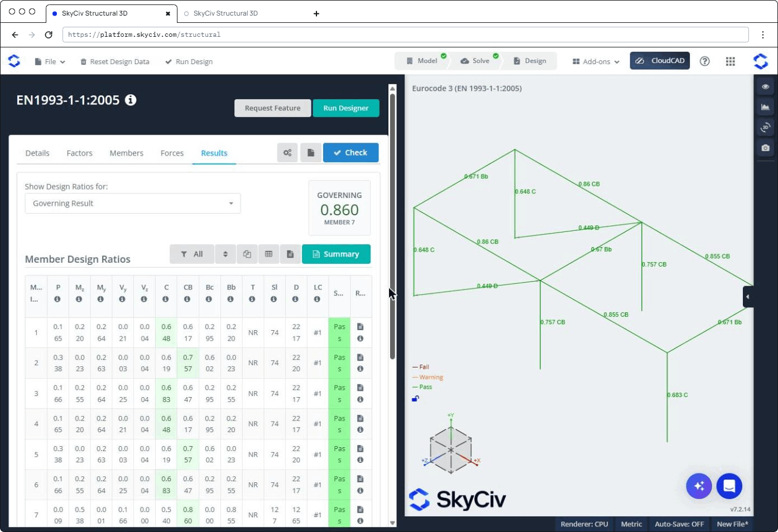Image resolution: width=778 pixels, height=532 pixels.
Task: Click the info icon under the CB column
Action: (x=188, y=299)
